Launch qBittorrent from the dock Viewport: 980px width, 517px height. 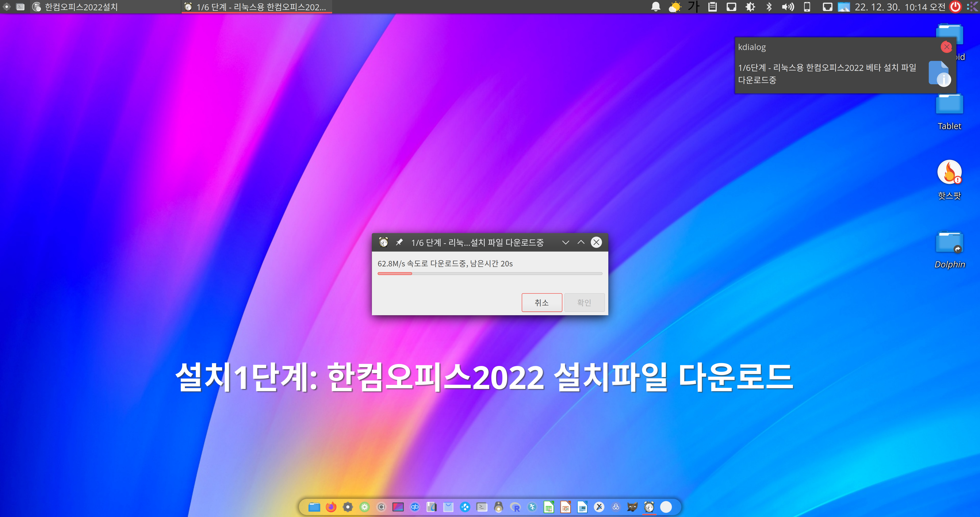(x=415, y=507)
